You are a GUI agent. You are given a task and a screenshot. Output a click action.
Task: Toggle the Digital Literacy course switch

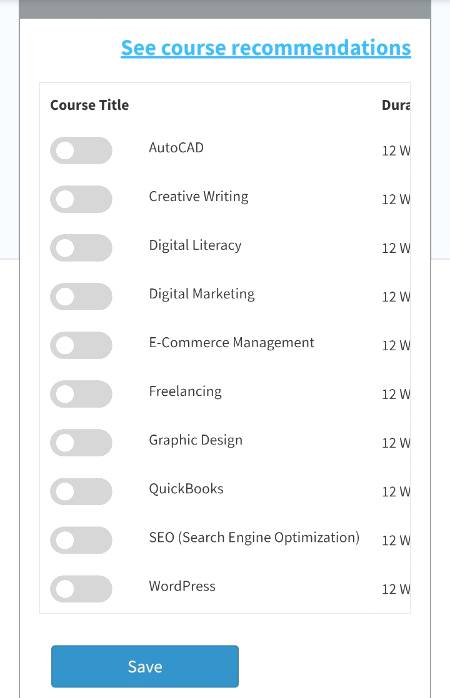81,248
